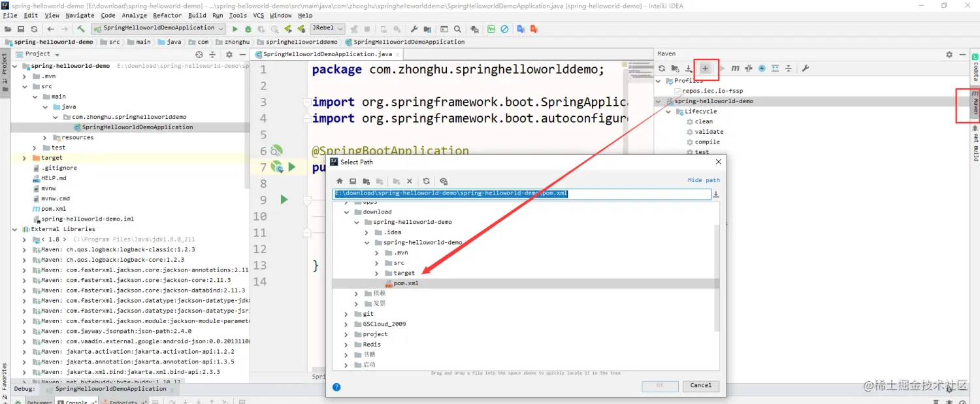Select pom.xml in Project tree
Image resolution: width=980 pixels, height=404 pixels.
click(x=54, y=209)
